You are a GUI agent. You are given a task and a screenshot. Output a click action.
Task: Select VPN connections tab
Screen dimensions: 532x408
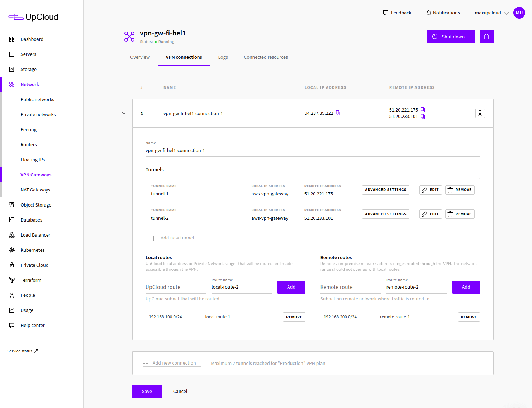184,57
